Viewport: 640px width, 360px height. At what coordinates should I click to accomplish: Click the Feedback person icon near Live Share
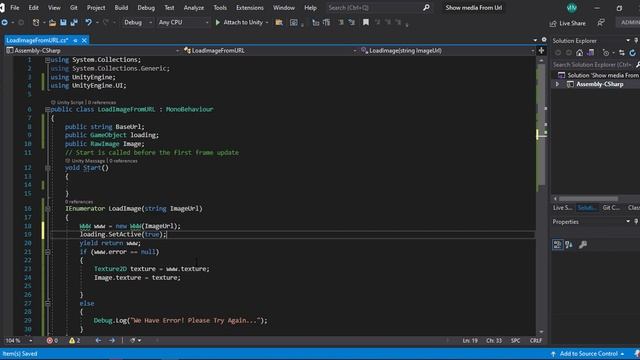coord(601,23)
